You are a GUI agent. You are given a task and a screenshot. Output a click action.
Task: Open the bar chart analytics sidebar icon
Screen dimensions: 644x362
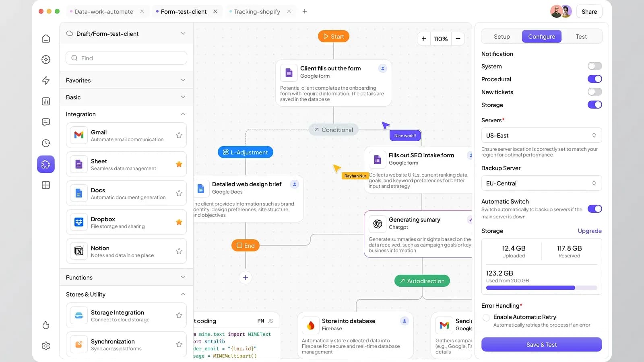(46, 101)
